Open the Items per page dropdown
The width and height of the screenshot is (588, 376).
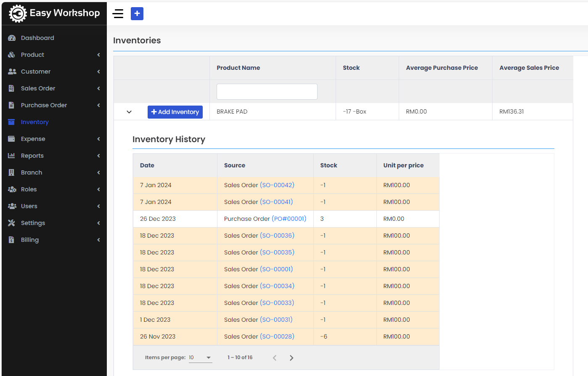pos(200,357)
